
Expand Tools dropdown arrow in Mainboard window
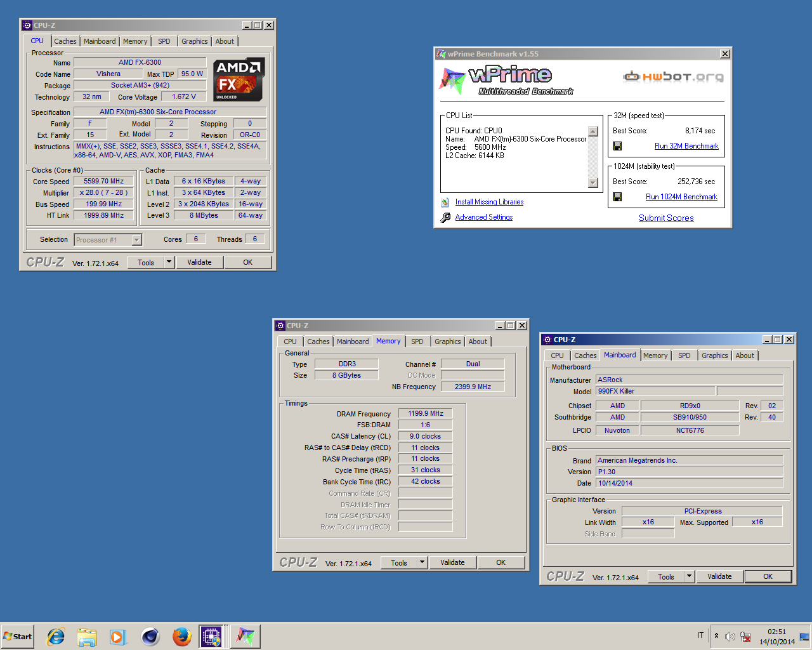pyautogui.click(x=689, y=576)
